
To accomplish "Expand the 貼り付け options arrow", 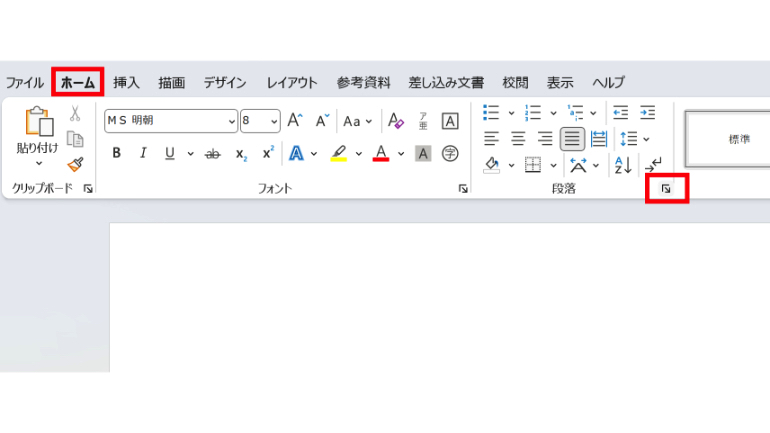I will (39, 163).
